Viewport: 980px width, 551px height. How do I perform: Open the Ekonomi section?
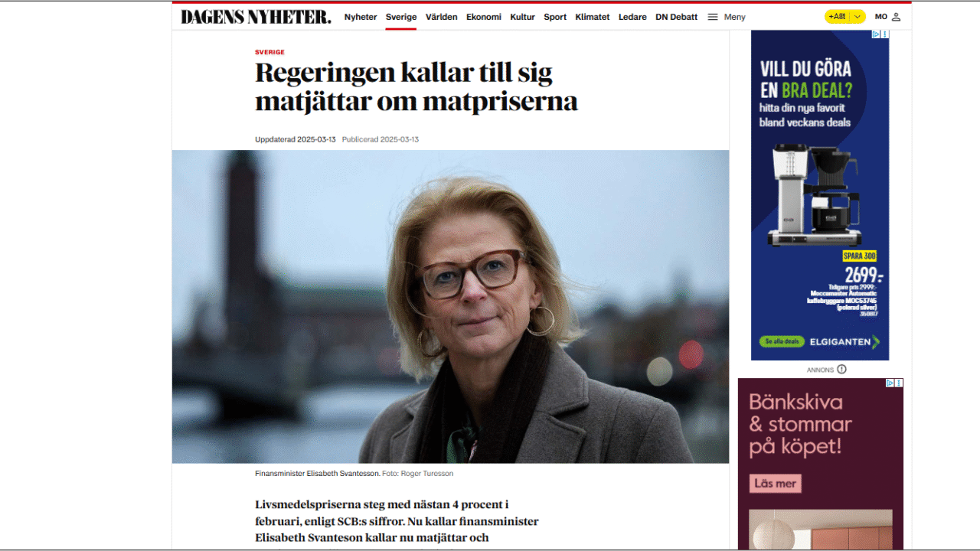coord(484,17)
